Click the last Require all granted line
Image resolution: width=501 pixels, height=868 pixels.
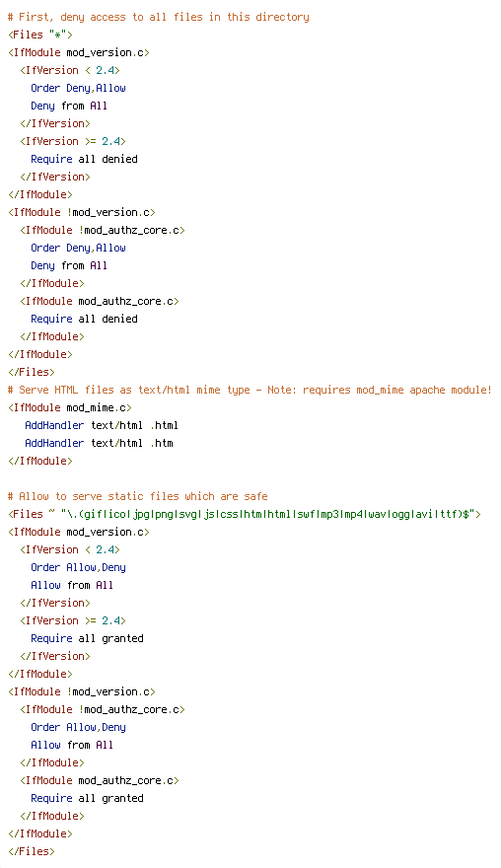point(88,798)
